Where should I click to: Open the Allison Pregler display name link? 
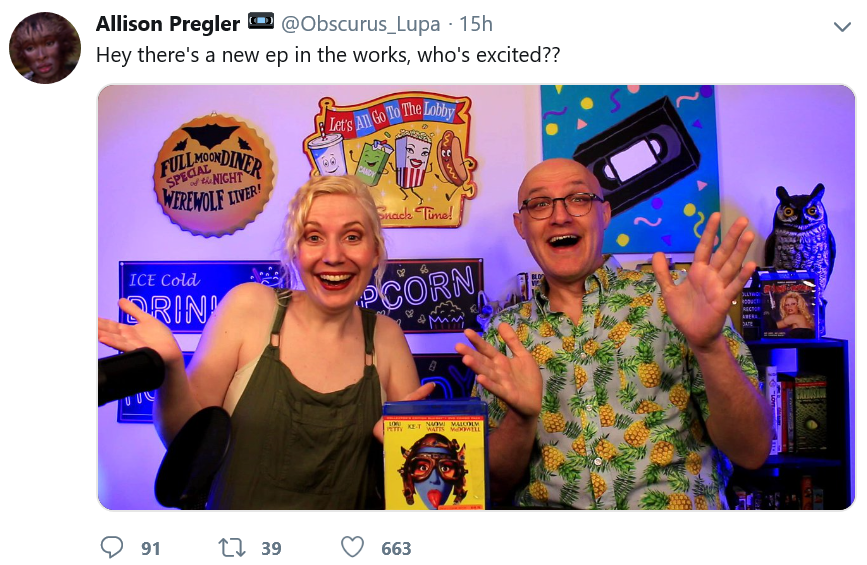pyautogui.click(x=168, y=24)
